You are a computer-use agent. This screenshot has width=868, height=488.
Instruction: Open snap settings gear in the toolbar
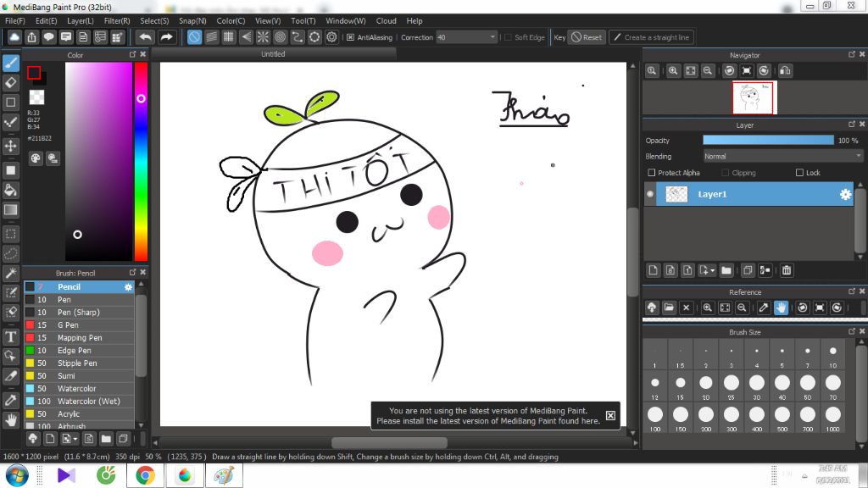click(x=331, y=37)
